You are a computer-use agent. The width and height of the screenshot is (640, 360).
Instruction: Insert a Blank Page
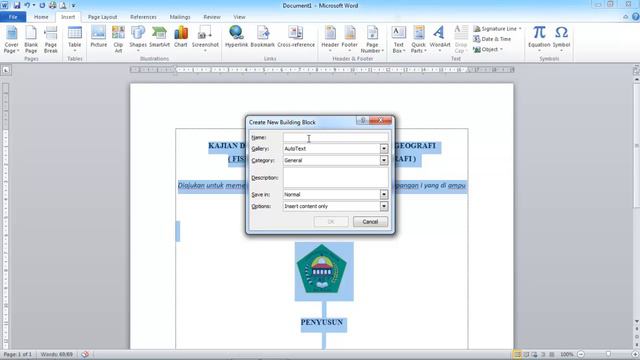(x=31, y=39)
